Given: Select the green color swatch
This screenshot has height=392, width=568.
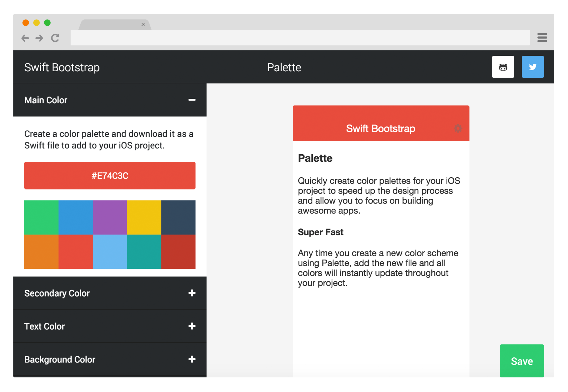Looking at the screenshot, I should point(41,217).
